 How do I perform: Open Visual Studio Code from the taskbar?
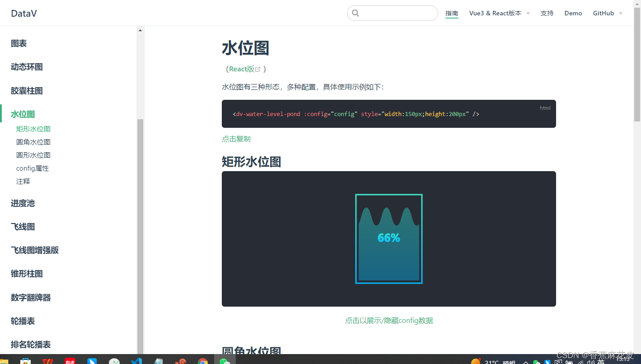point(136,361)
